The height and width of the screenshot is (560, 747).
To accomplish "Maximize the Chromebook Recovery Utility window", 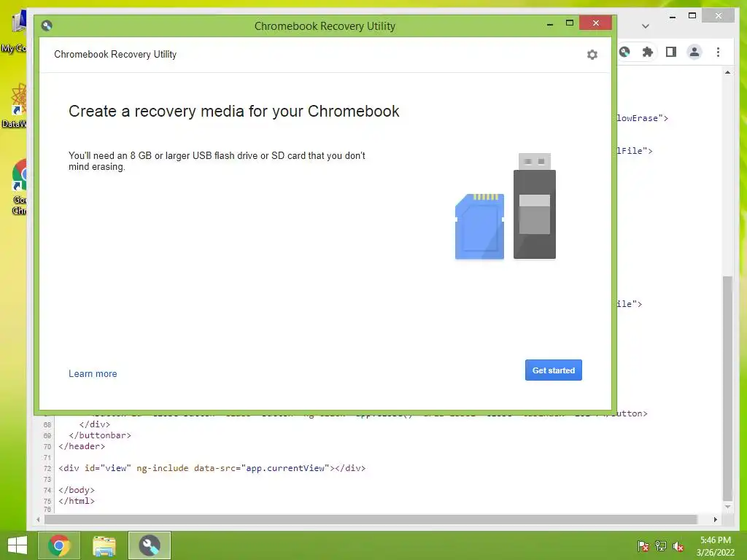I will (x=569, y=23).
